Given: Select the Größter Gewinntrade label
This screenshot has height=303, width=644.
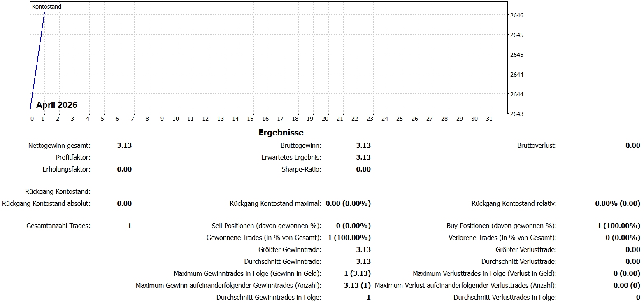Looking at the screenshot, I should [x=290, y=249].
